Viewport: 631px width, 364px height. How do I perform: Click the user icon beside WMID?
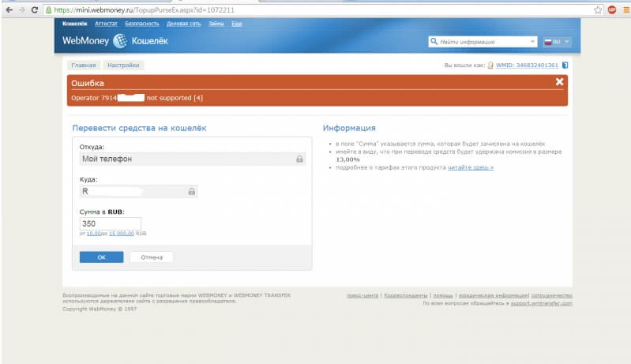[490, 66]
